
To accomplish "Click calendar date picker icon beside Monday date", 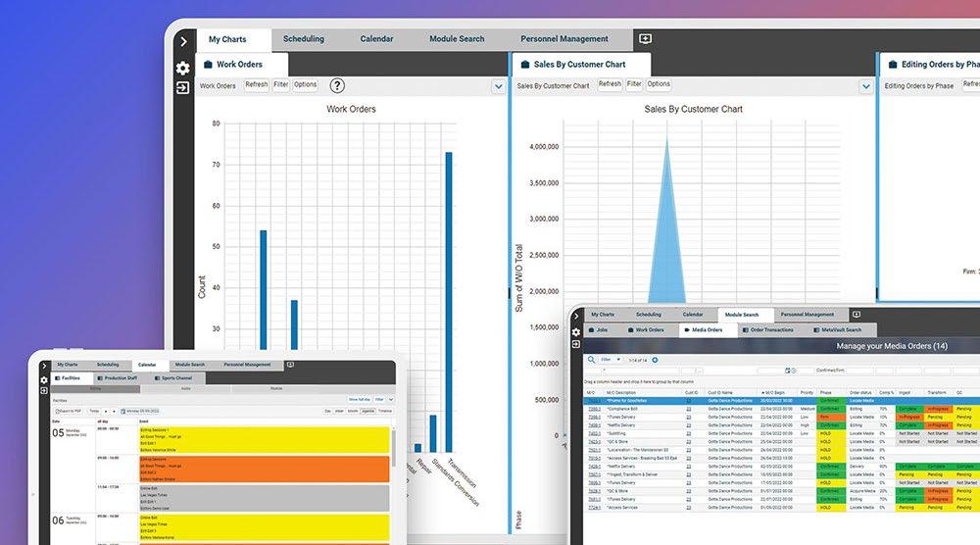I will click(x=123, y=412).
